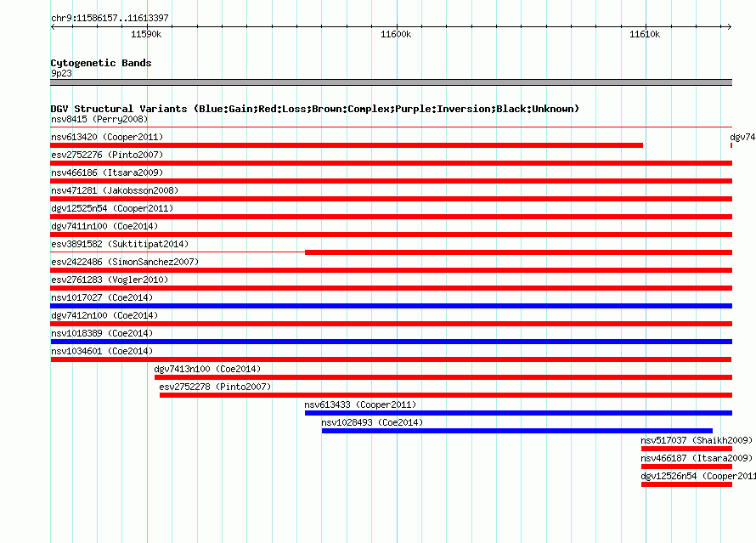Select the blue gain bar of nsv1017027
Image resolution: width=756 pixels, height=543 pixels.
(392, 306)
